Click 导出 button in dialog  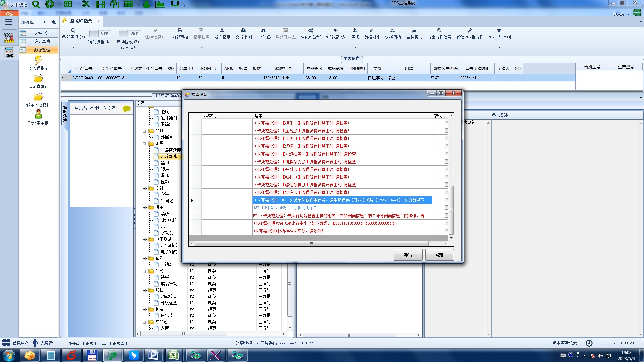click(x=408, y=255)
